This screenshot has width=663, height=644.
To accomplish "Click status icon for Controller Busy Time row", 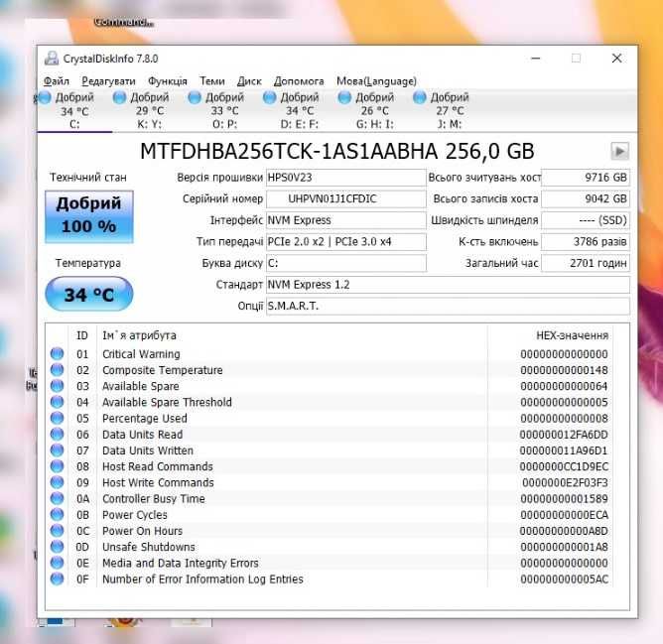I will (x=58, y=498).
